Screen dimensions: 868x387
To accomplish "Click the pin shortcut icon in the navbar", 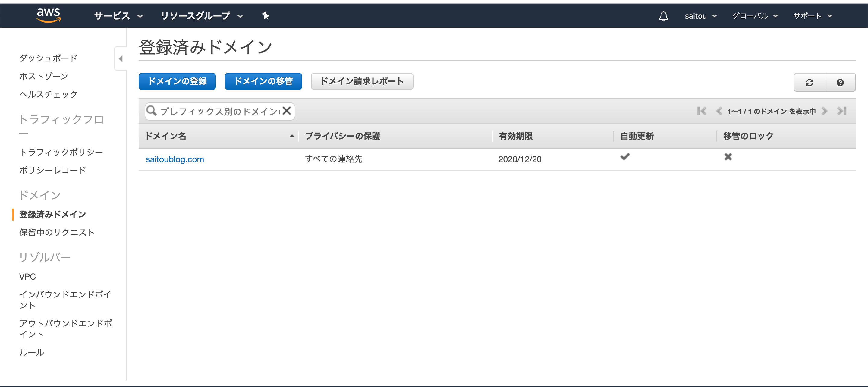I will pos(266,15).
